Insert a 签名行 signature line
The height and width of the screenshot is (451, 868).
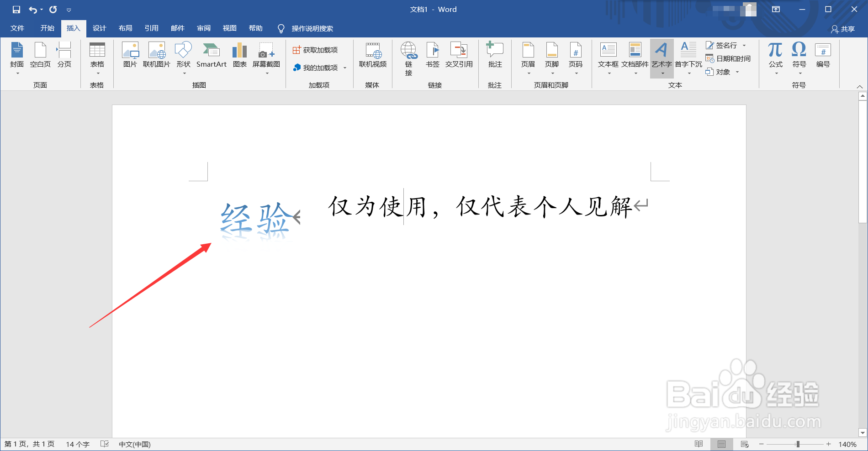point(722,45)
